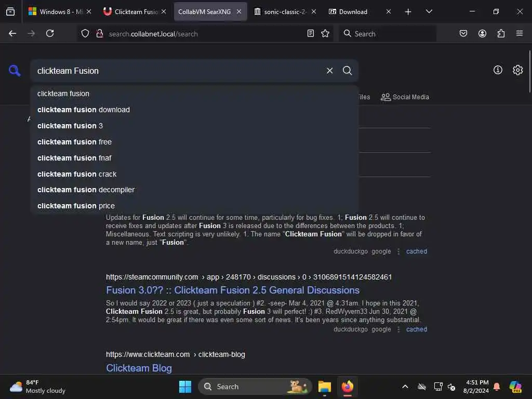The image size is (532, 399).
Task: Open the weather widget showing 84°F
Action: 37,387
